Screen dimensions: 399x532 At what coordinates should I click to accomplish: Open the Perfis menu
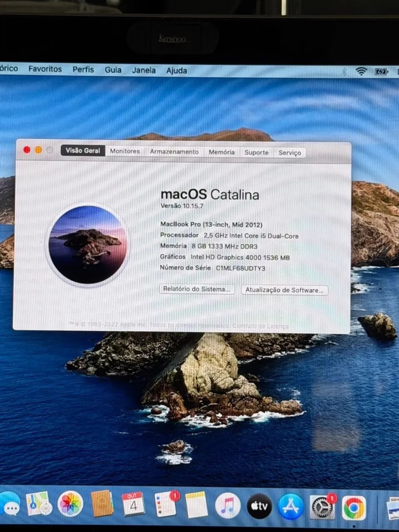[83, 69]
